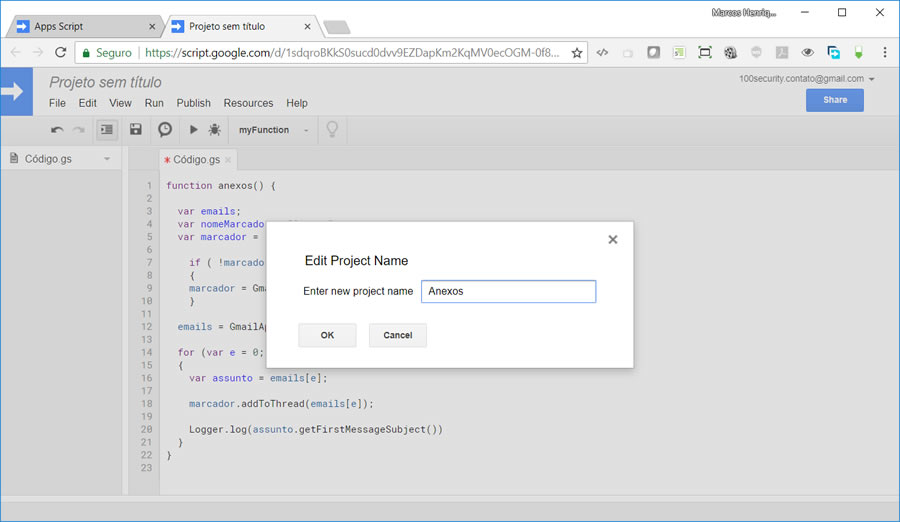Switch to the Apps Script browser tab
This screenshot has height=522, width=900.
tap(86, 26)
